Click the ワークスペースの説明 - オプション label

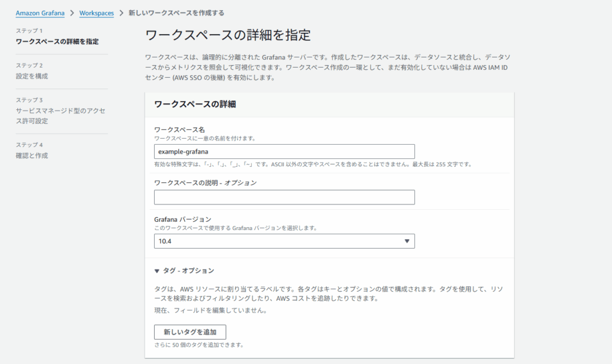(x=206, y=182)
